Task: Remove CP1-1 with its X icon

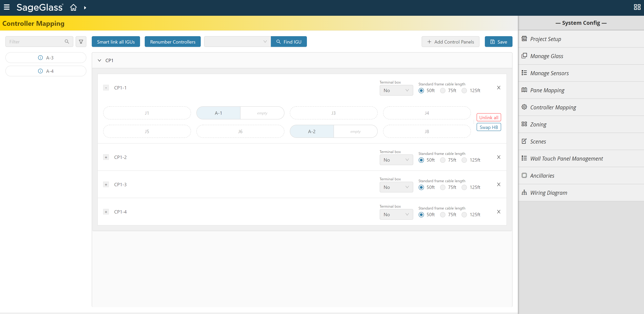Action: (499, 88)
